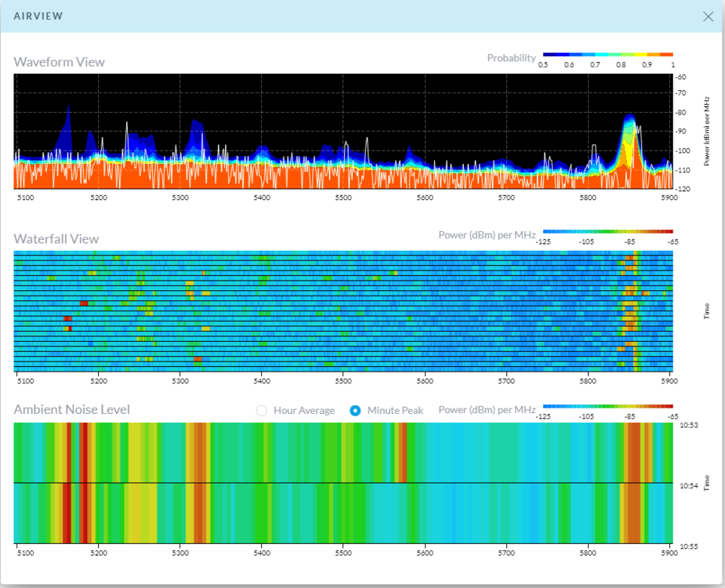The image size is (725, 588).
Task: Click the Ambient Noise Level heading
Action: (x=72, y=409)
